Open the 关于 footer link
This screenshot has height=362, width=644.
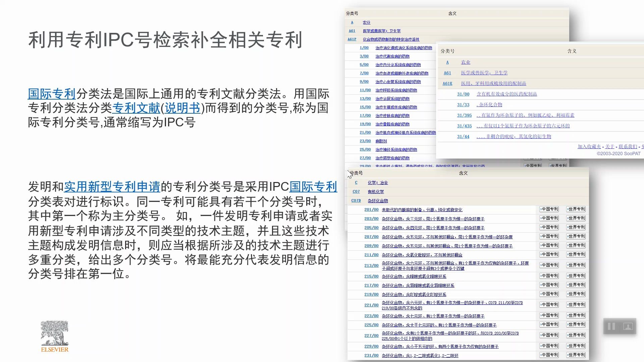click(609, 146)
